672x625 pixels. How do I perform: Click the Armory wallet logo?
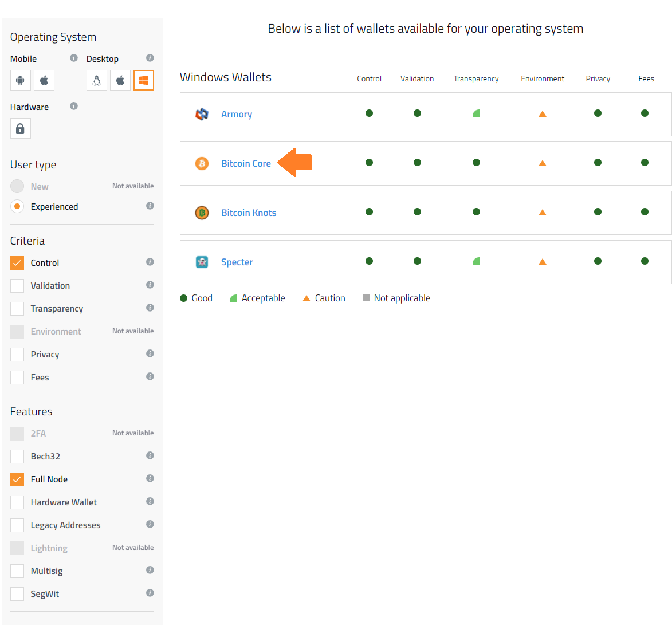(202, 114)
